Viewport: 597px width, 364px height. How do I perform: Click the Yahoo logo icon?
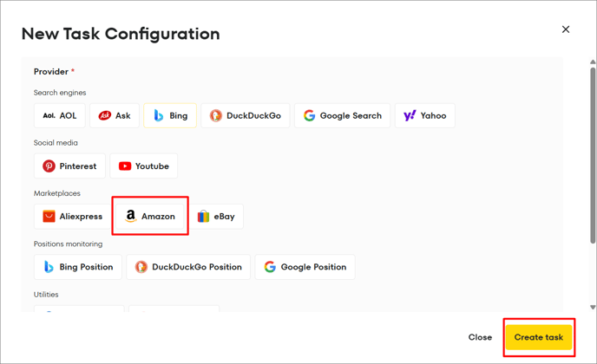[x=410, y=115]
